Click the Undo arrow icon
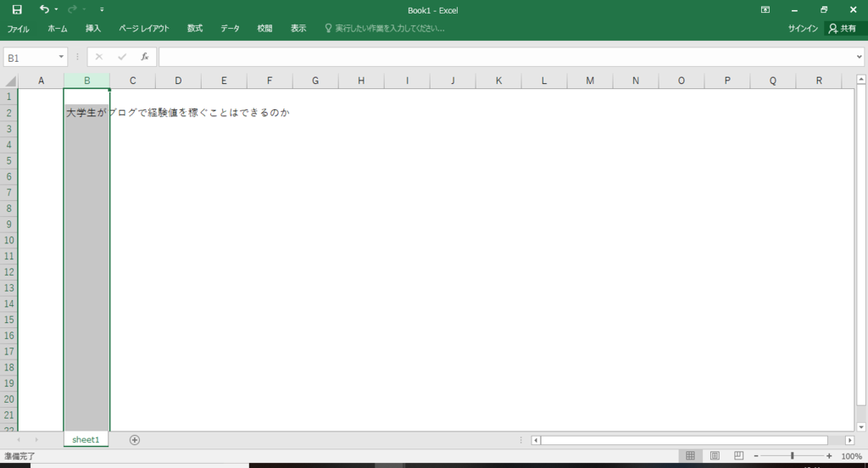868x468 pixels. pos(44,8)
